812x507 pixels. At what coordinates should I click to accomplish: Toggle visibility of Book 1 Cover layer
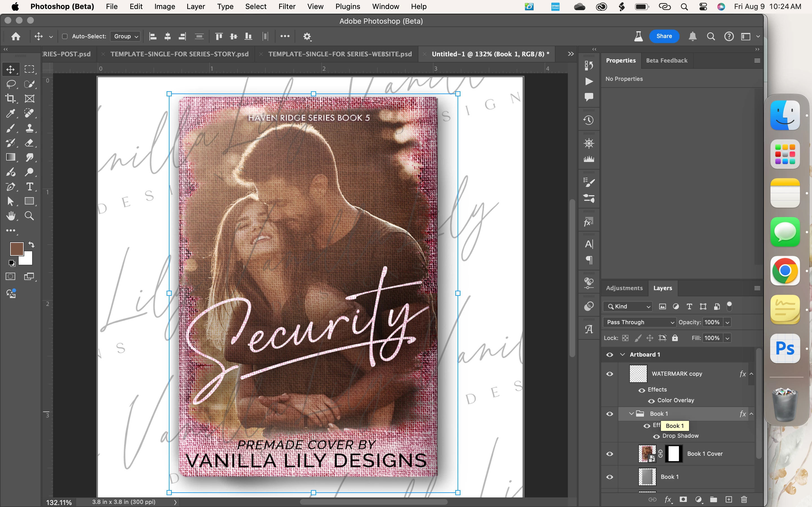click(610, 454)
